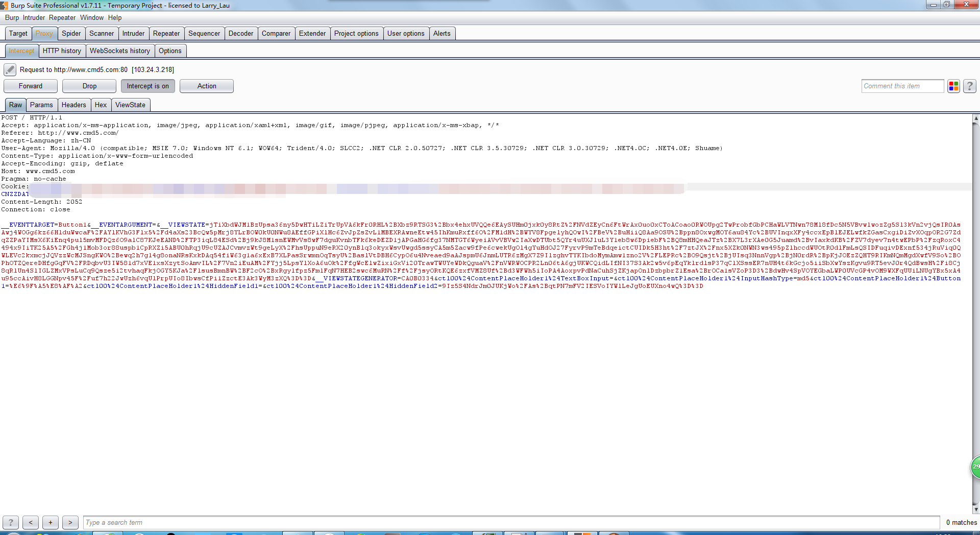Image resolution: width=980 pixels, height=535 pixels.
Task: Select the Intercept sub-tab
Action: (21, 51)
